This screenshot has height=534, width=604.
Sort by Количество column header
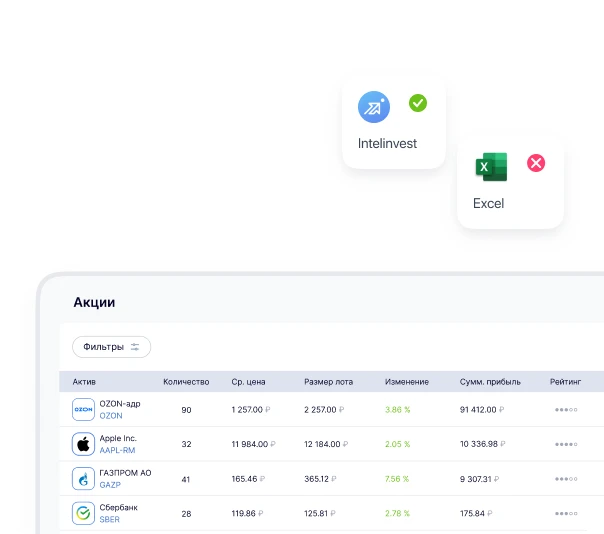186,382
